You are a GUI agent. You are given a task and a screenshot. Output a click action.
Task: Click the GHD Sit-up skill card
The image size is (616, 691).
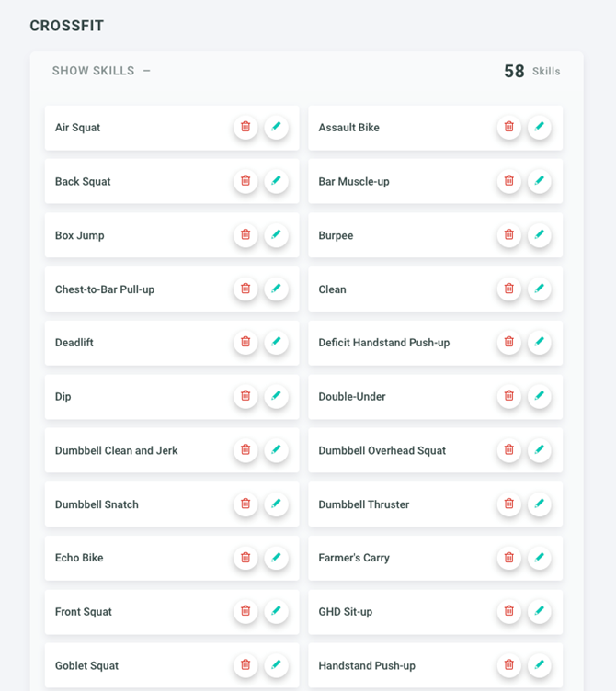tap(395, 612)
